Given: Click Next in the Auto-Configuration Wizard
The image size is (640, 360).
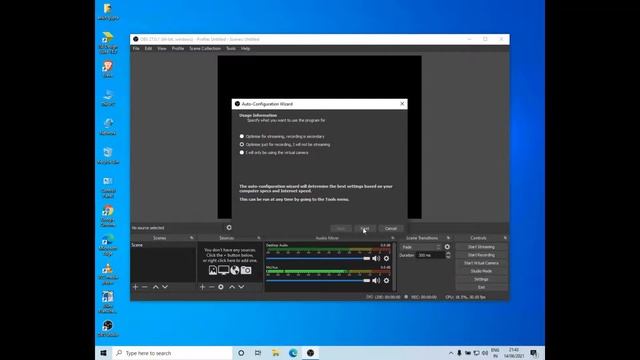Looking at the screenshot, I should tap(365, 229).
